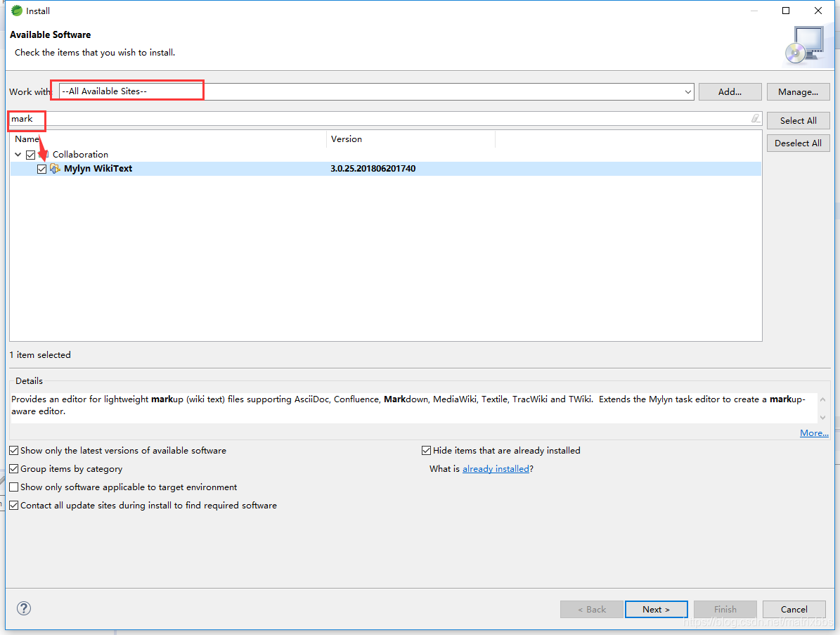Click the Version column header

411,139
